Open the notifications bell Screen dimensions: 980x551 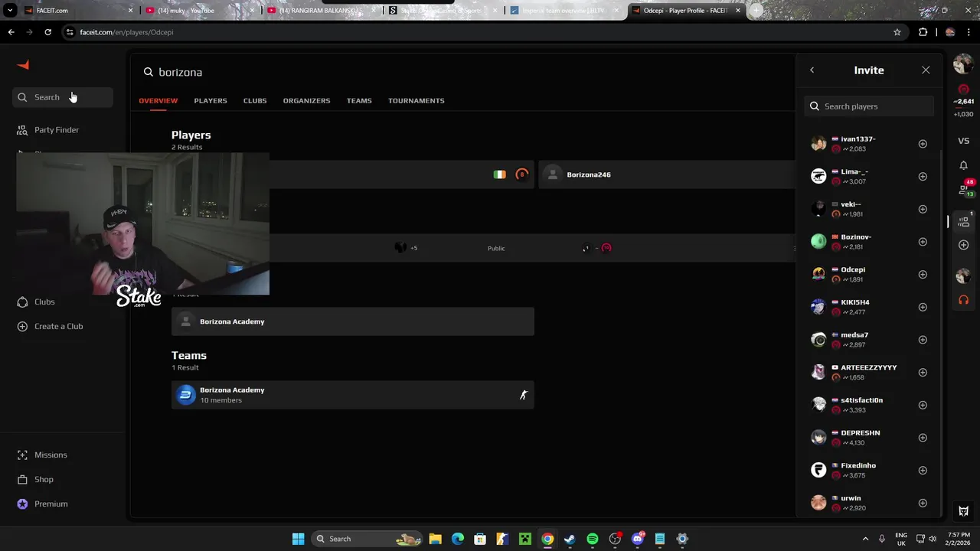964,165
